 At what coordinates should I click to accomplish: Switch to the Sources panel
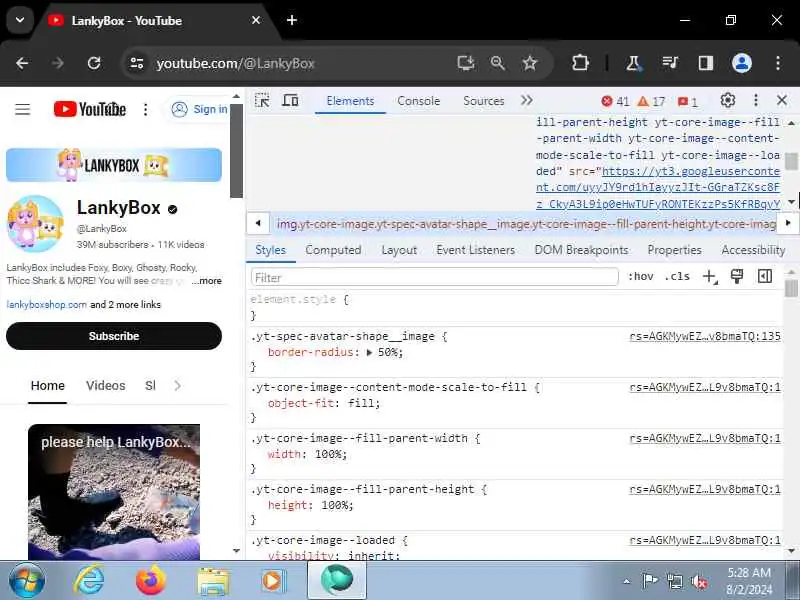tap(484, 101)
